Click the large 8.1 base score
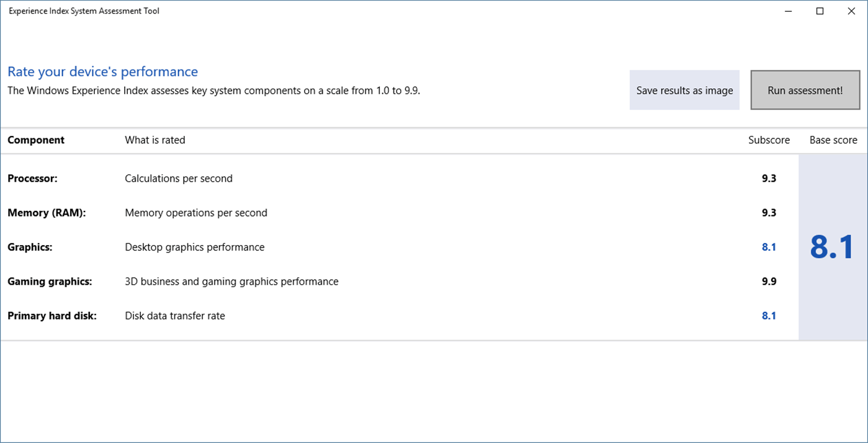Viewport: 868px width, 443px height. click(832, 247)
